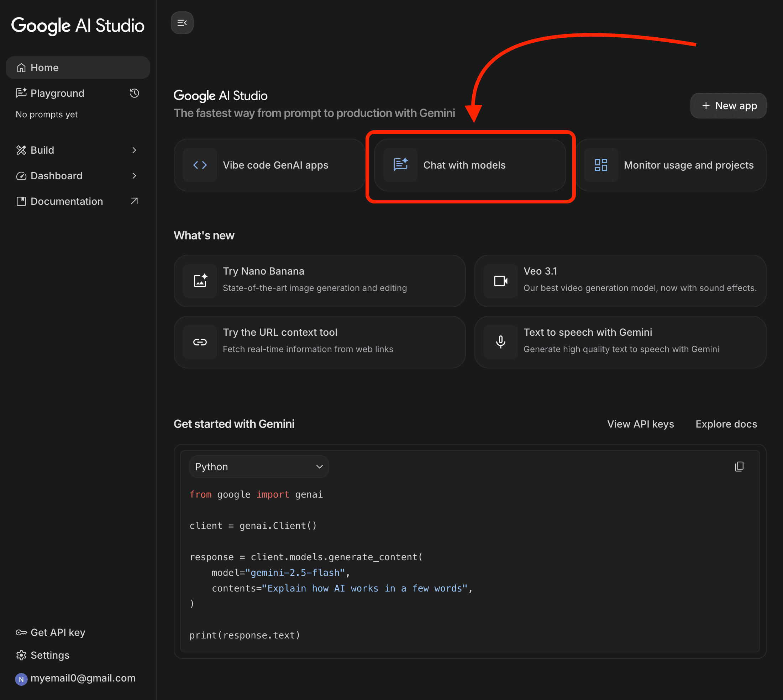Expand the Build section chevron
Image resolution: width=783 pixels, height=700 pixels.
(134, 150)
